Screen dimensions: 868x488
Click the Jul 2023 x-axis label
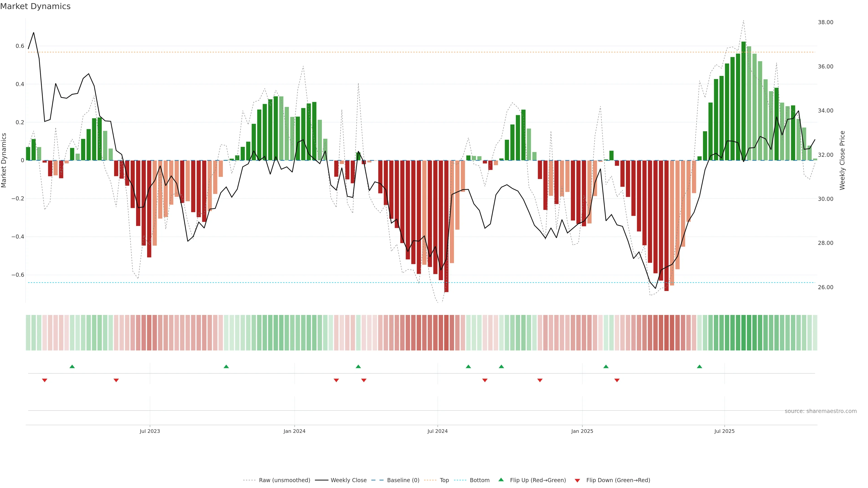click(150, 431)
